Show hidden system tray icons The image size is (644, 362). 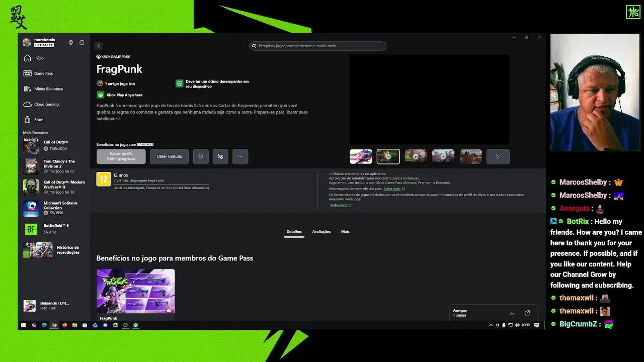pos(491,325)
